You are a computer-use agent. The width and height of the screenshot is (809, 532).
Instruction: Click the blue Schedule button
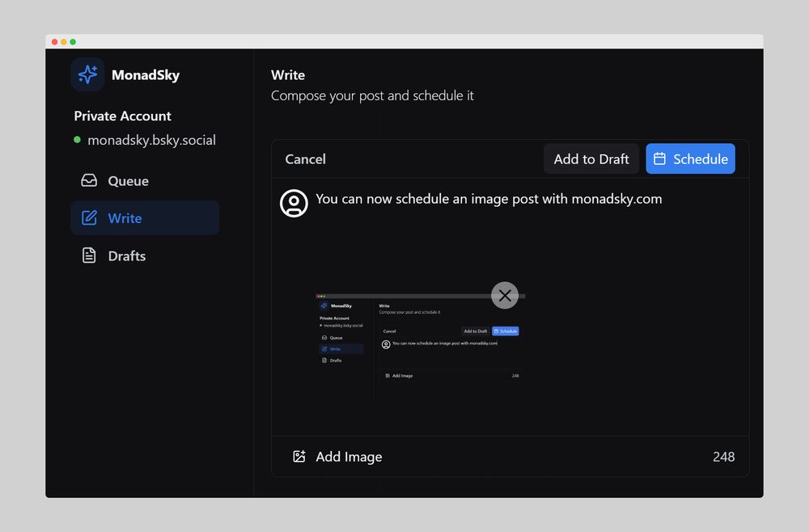click(x=690, y=158)
